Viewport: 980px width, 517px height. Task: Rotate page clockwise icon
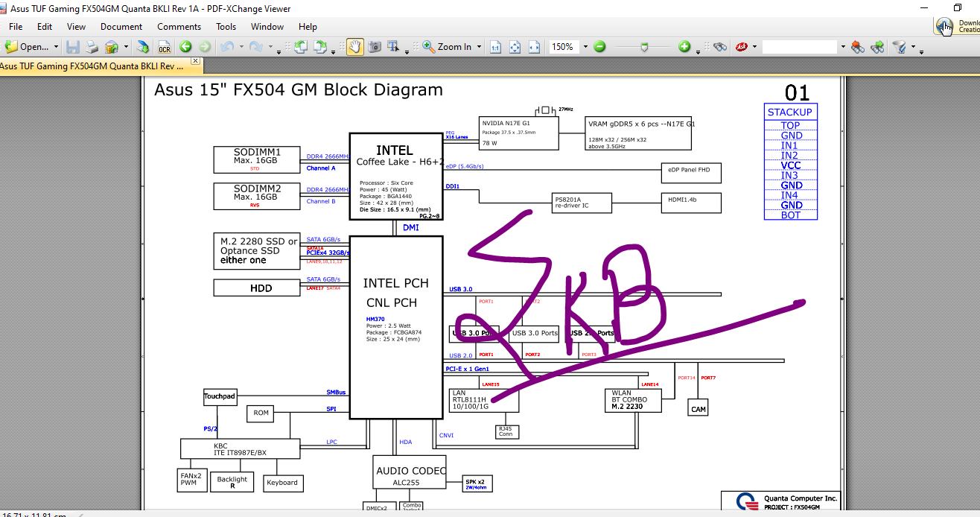320,47
